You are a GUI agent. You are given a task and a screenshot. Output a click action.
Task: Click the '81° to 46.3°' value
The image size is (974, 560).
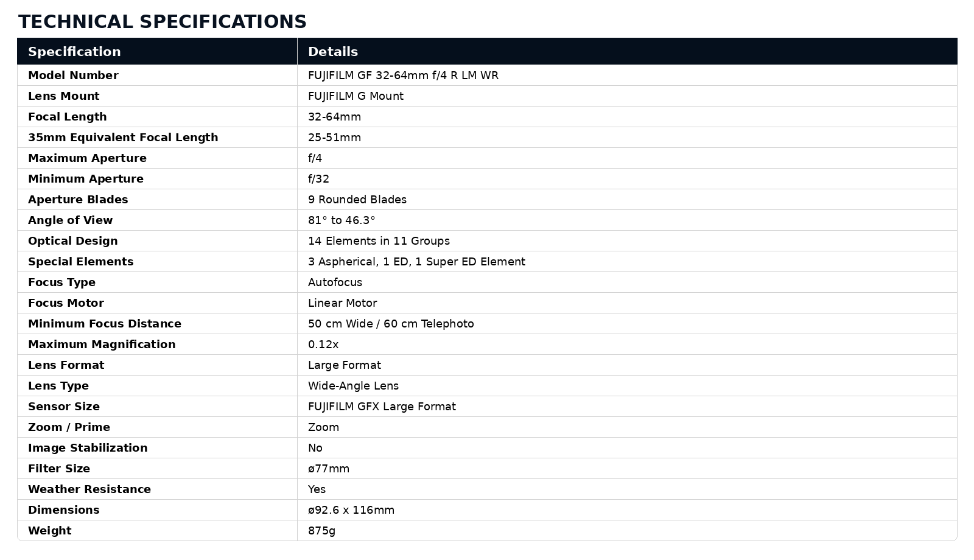pyautogui.click(x=342, y=220)
